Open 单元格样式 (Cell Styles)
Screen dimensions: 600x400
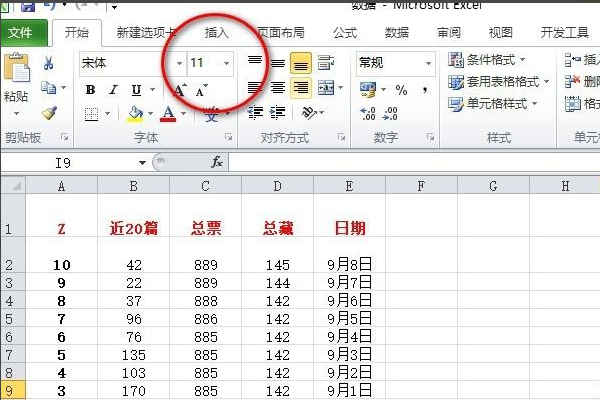pyautogui.click(x=492, y=103)
